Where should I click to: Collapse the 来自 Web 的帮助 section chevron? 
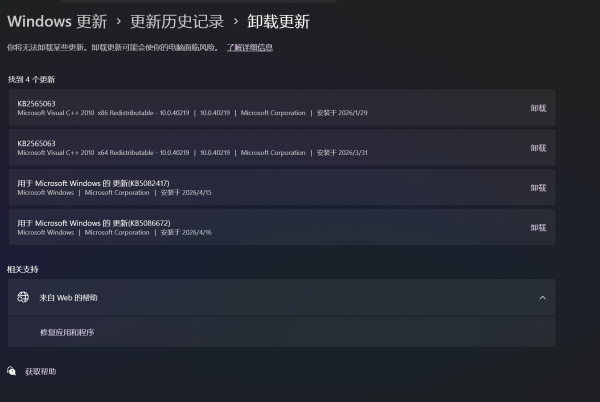coord(543,298)
